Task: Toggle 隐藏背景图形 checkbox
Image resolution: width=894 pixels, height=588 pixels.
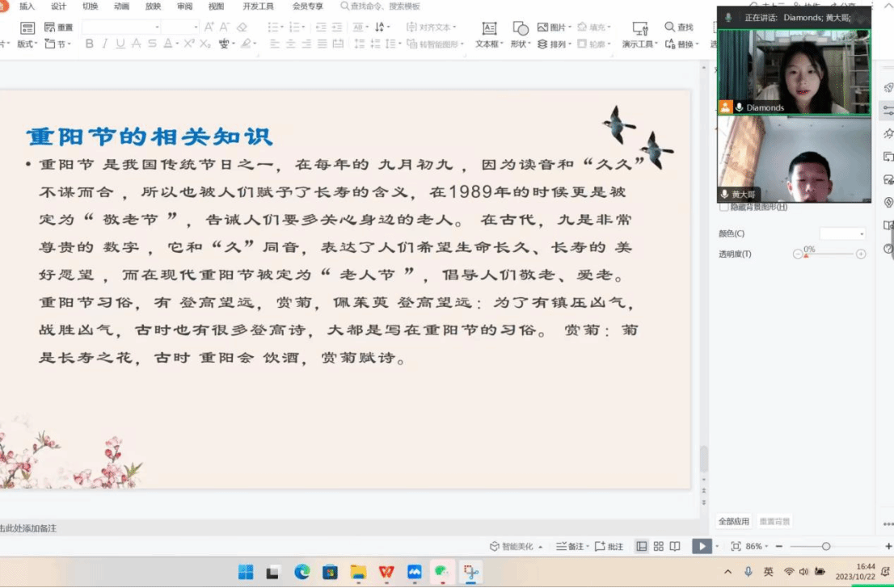Action: click(x=723, y=208)
